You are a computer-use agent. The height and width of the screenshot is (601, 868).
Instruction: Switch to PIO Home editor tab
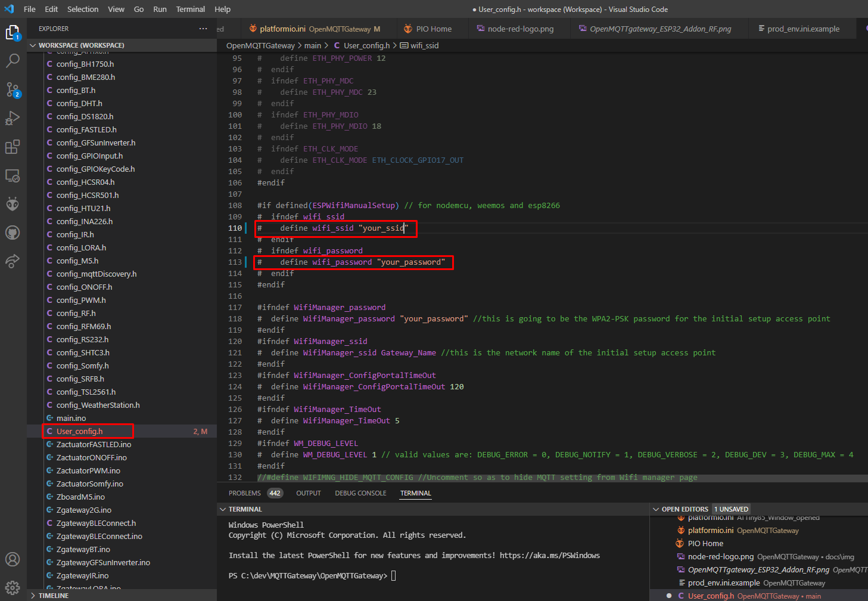pyautogui.click(x=433, y=29)
